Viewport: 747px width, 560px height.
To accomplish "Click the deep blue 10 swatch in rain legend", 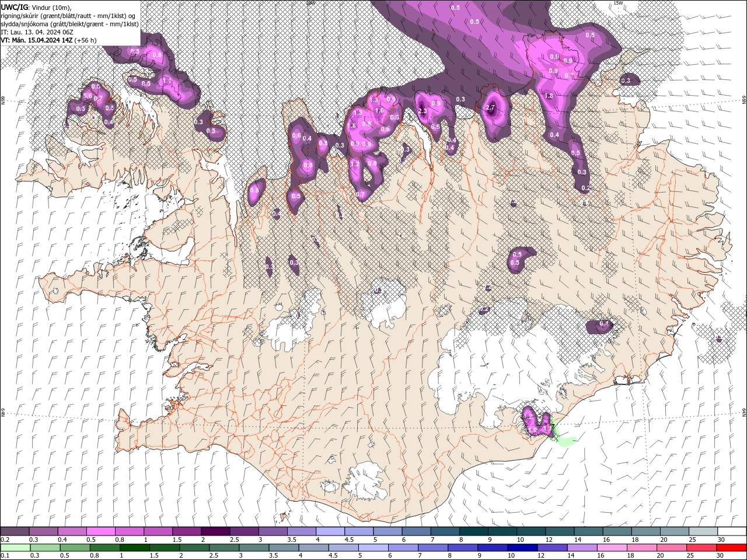I will click(522, 548).
